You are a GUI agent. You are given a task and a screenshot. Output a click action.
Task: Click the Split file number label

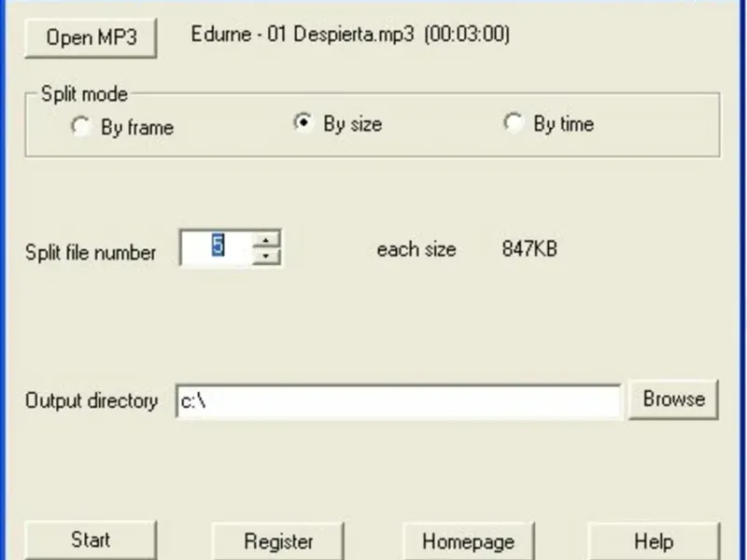[91, 252]
